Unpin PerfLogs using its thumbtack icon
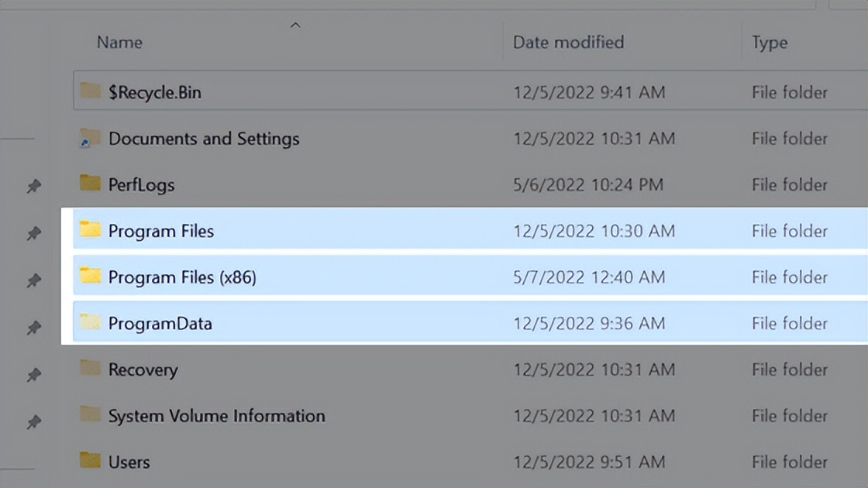Image resolution: width=868 pixels, height=488 pixels. [x=33, y=185]
